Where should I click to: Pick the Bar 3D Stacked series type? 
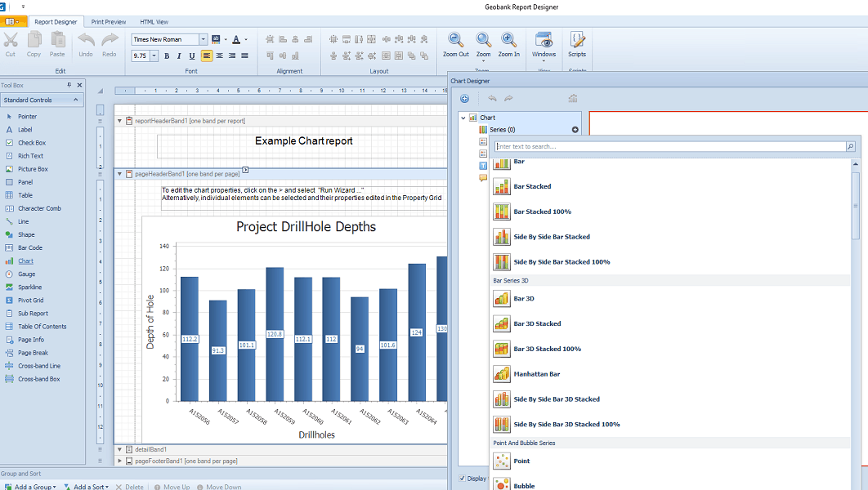tap(537, 323)
